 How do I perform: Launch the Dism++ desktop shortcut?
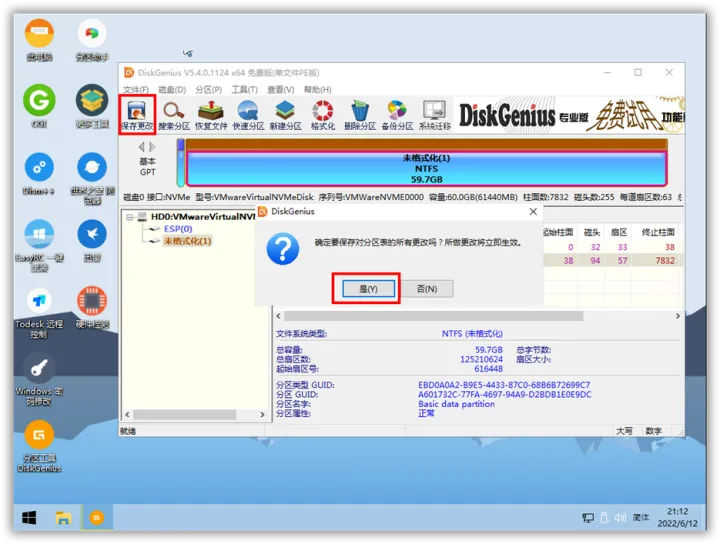tap(39, 174)
